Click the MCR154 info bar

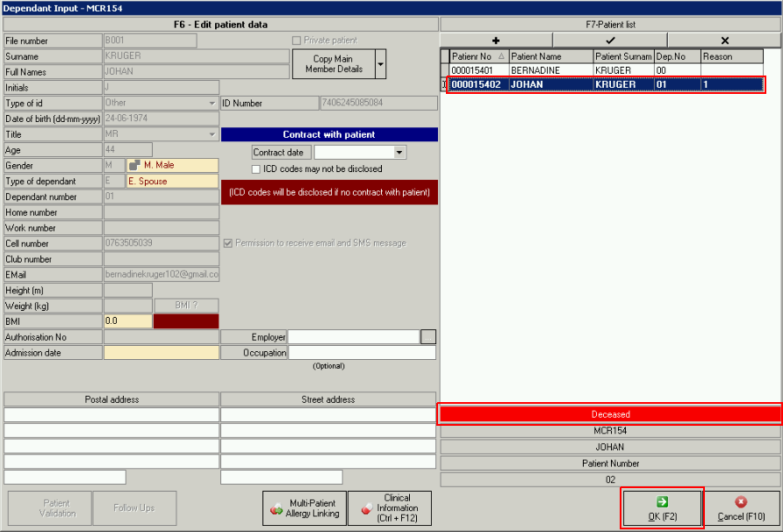click(610, 430)
